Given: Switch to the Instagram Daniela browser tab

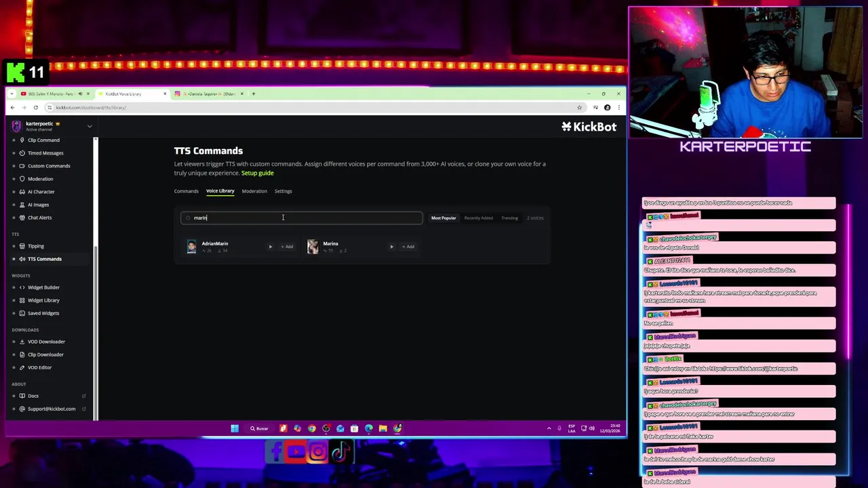Looking at the screenshot, I should coord(210,94).
